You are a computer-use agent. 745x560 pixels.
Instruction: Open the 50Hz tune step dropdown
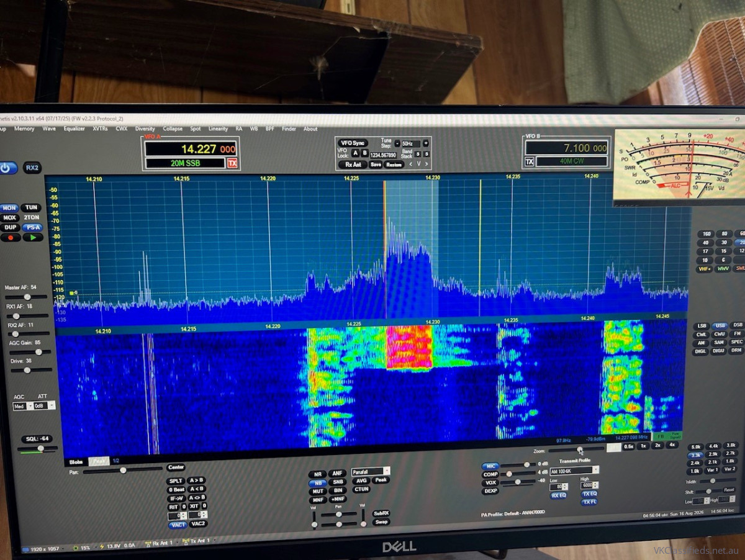pyautogui.click(x=412, y=143)
